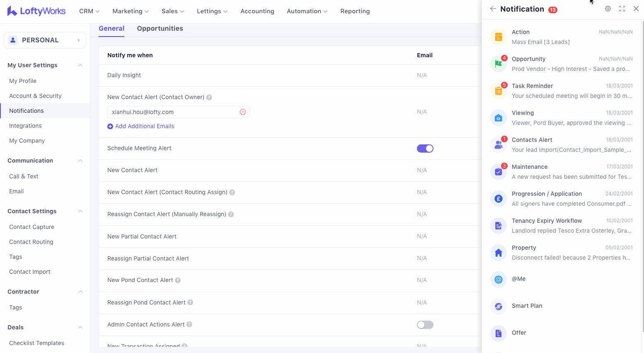Open the Reporting menu item
The width and height of the screenshot is (644, 353).
click(355, 11)
